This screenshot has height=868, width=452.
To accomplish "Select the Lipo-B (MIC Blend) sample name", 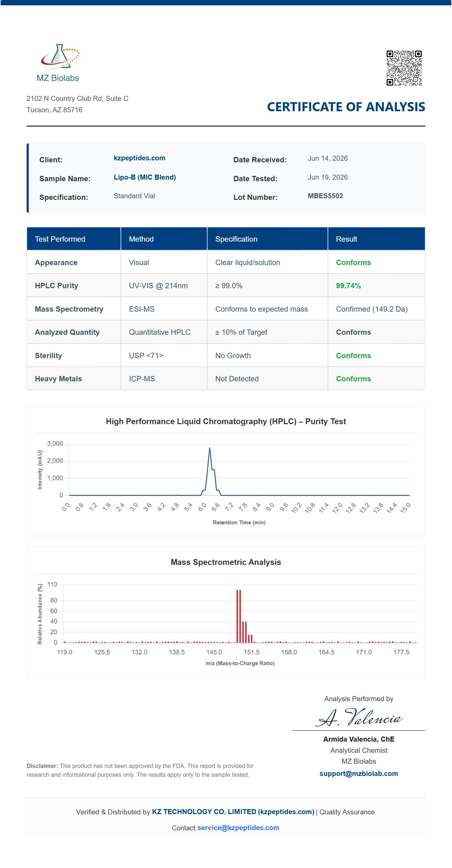I will (145, 177).
